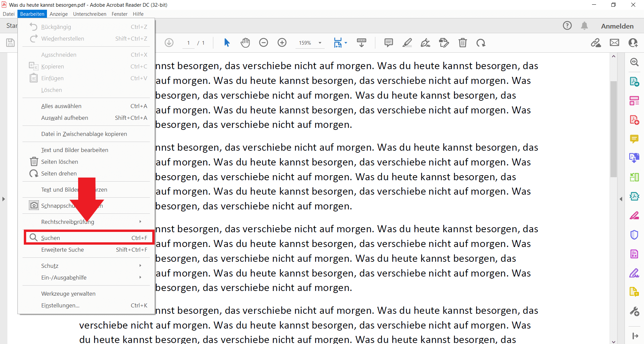Expand Ein-/Ausgabehilfe submenu
The width and height of the screenshot is (644, 344).
pos(87,278)
